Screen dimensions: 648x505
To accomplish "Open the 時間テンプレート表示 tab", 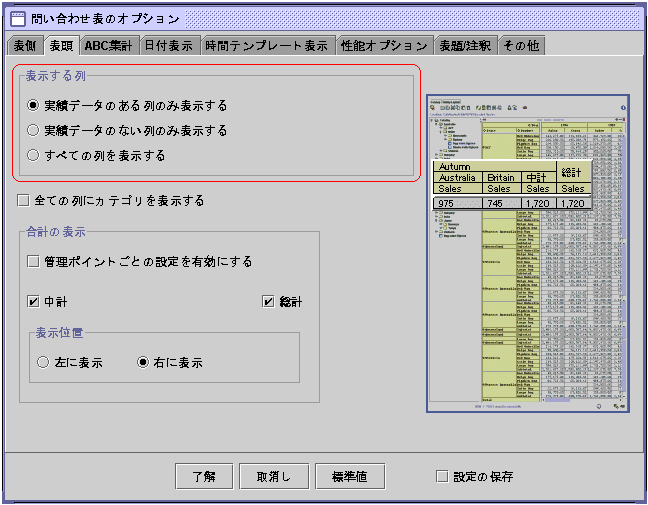I will [266, 45].
